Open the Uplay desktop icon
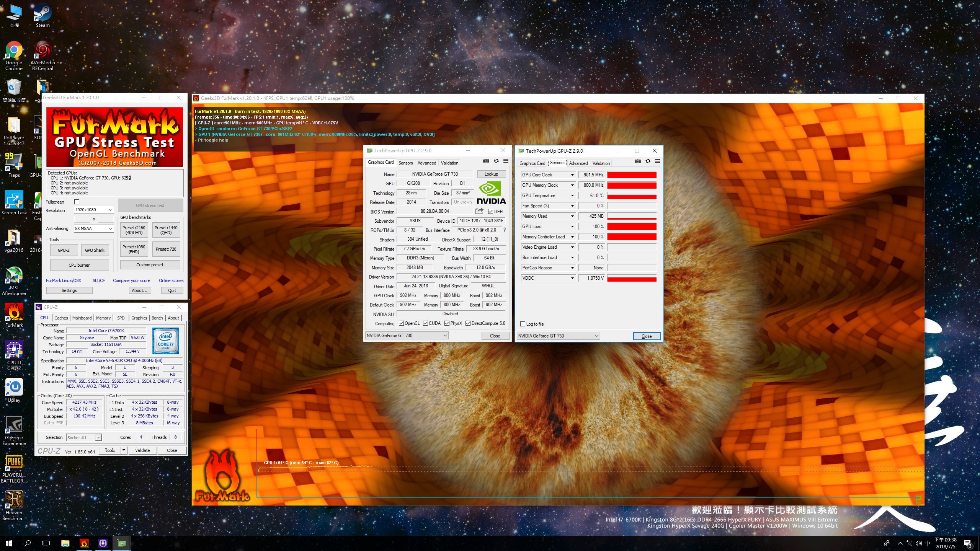Viewport: 980px width, 551px height. pos(14,391)
